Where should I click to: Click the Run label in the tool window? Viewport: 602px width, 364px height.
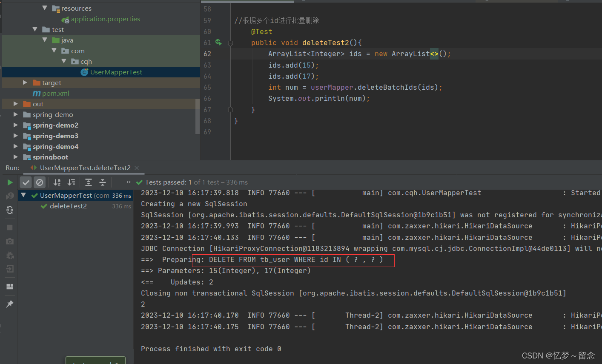click(x=12, y=168)
